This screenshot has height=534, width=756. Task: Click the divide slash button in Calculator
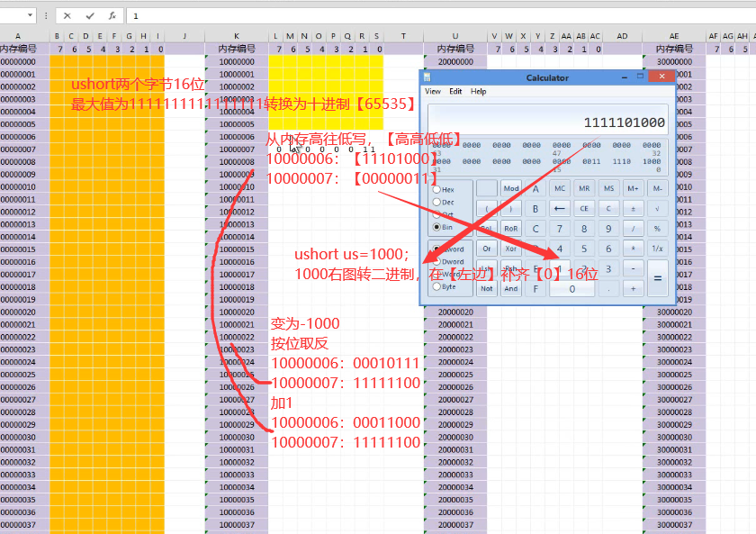tap(633, 229)
